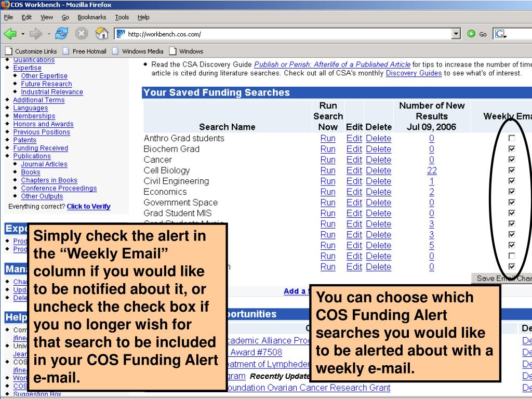Open the Publications link

[x=32, y=156]
